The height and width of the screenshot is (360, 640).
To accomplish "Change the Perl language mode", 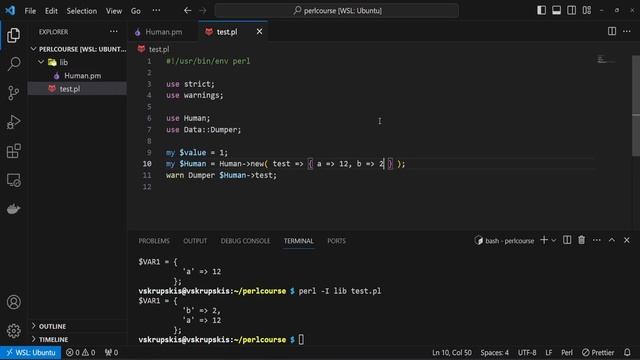I will click(x=567, y=352).
